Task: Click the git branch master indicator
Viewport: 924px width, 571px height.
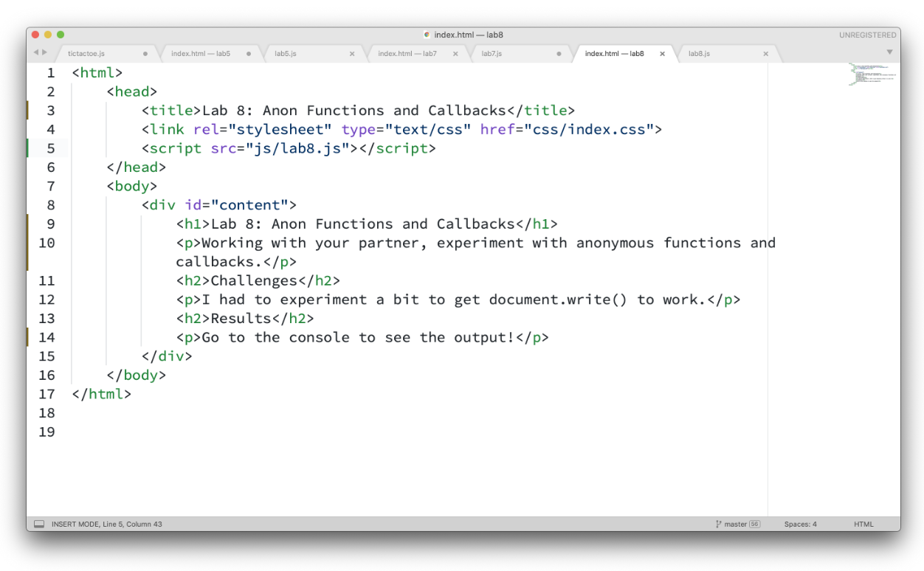Action: click(x=731, y=525)
